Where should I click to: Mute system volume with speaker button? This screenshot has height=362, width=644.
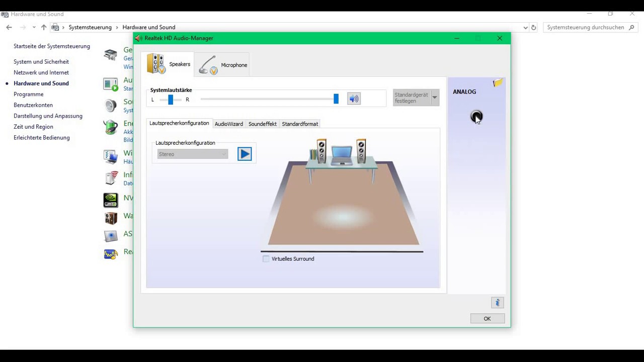tap(354, 99)
